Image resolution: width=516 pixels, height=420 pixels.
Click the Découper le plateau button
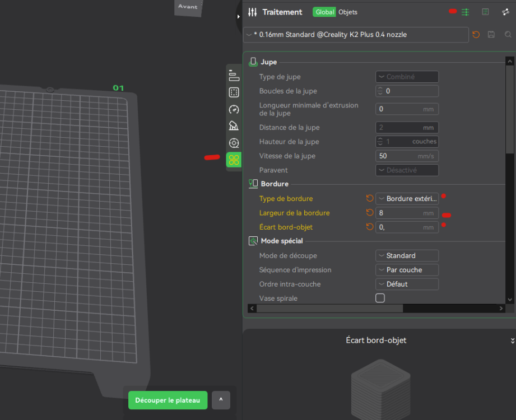pos(168,400)
